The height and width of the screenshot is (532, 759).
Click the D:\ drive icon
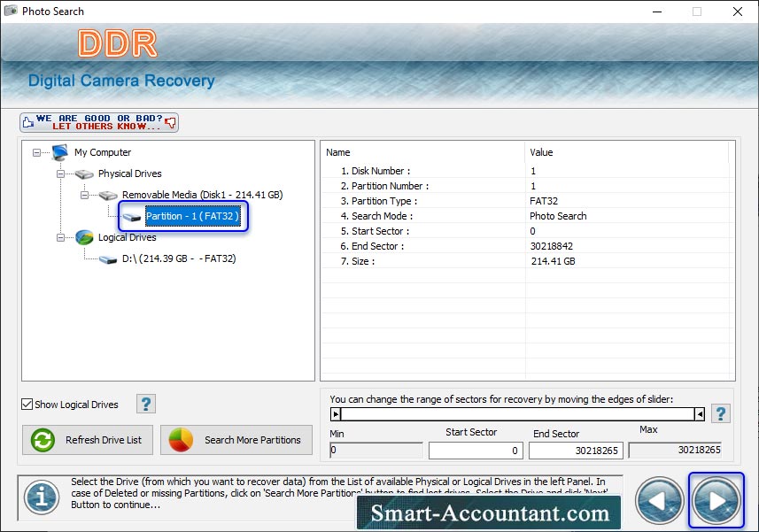[108, 259]
